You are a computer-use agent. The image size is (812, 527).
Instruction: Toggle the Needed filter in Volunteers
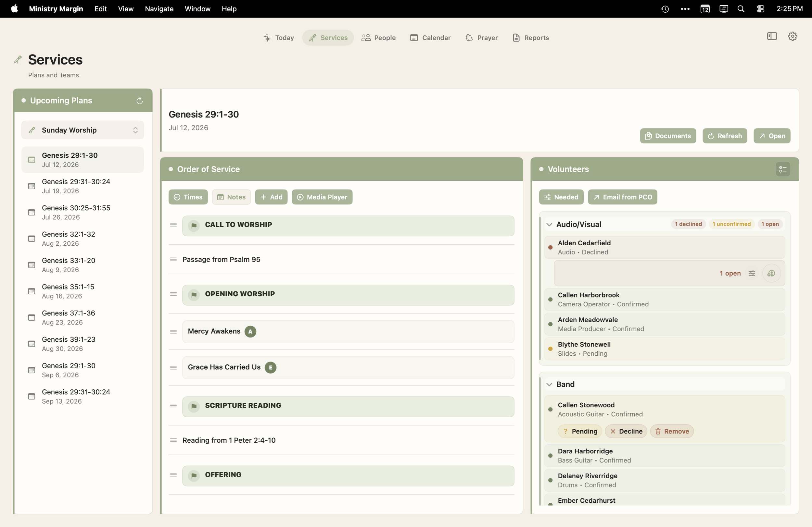pos(561,197)
